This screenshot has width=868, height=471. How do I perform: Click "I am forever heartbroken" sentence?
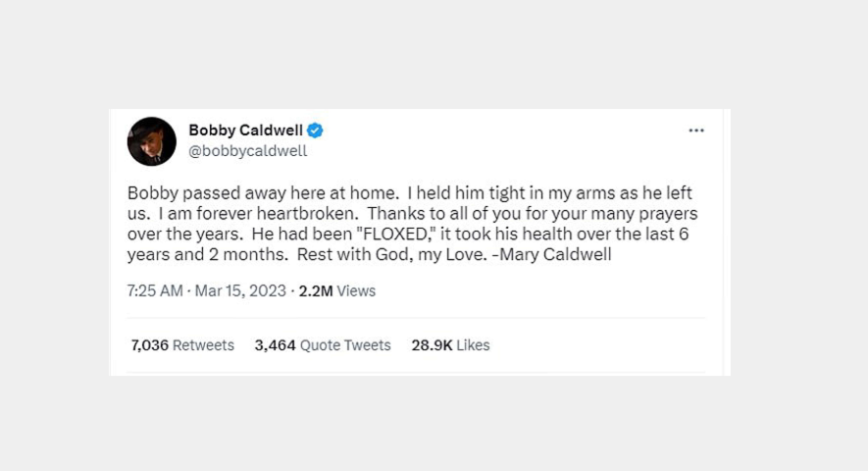[x=259, y=213]
